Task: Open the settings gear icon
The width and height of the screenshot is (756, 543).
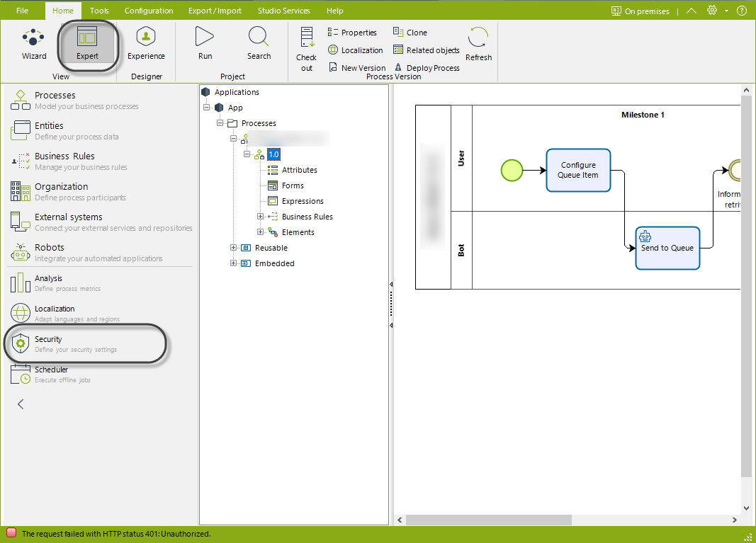Action: click(x=711, y=11)
